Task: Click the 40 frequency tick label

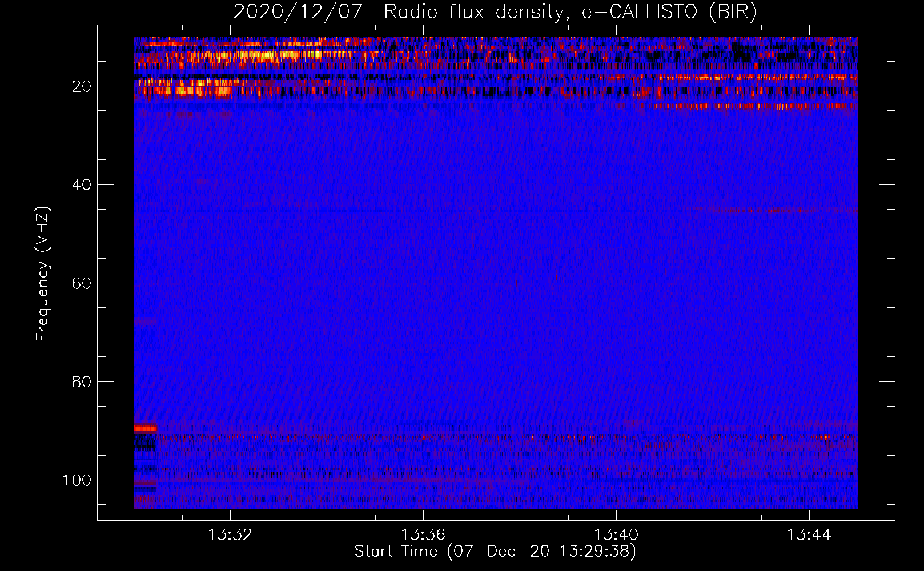Action: pos(82,185)
